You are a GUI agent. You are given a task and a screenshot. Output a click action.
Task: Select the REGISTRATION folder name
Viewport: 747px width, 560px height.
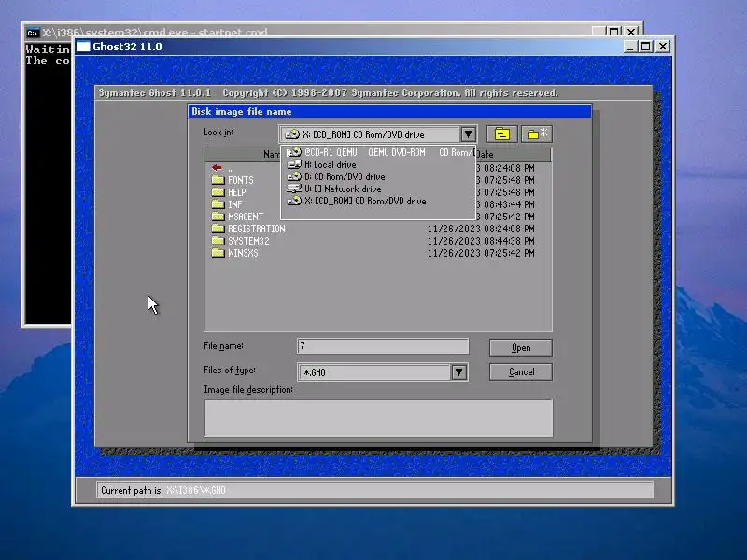tap(256, 229)
